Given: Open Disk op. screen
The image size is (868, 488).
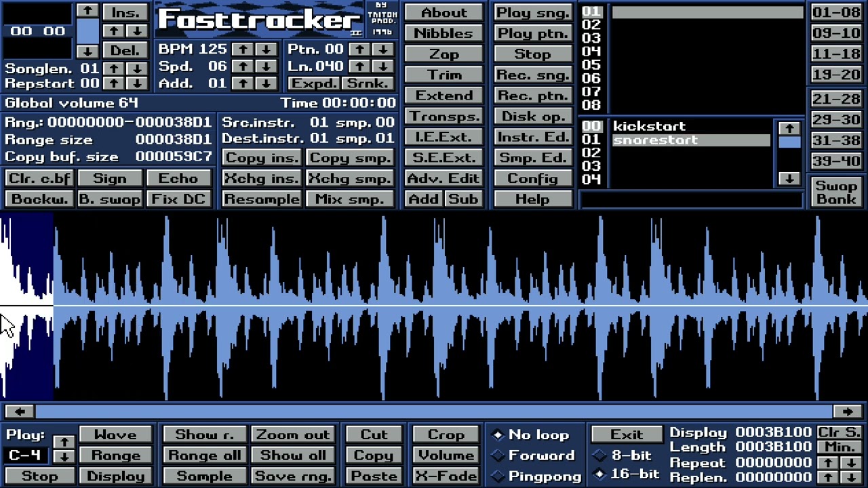Looking at the screenshot, I should click(532, 116).
